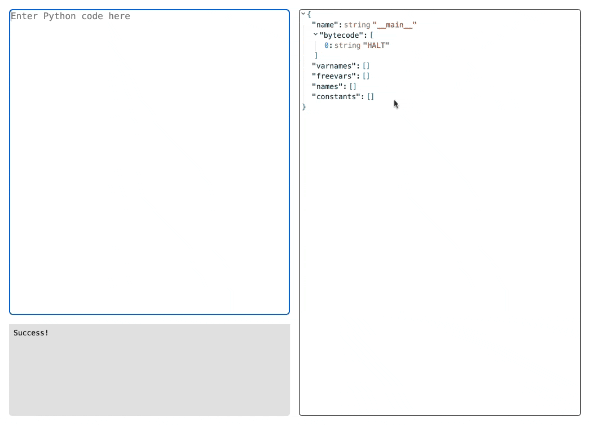Click the "__main__" string value
This screenshot has height=425, width=590.
click(x=394, y=25)
